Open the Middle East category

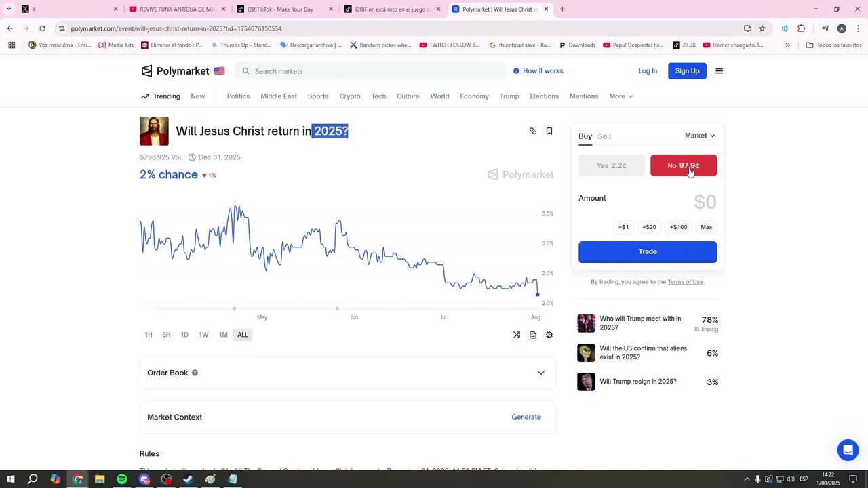click(x=279, y=96)
